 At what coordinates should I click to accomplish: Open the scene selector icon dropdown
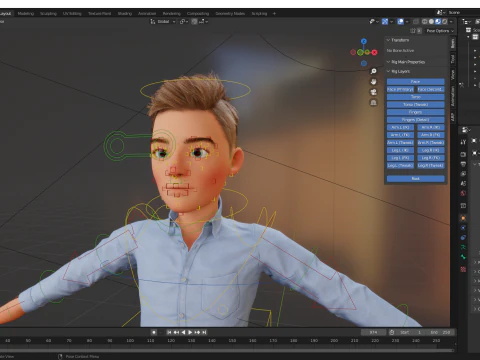[441, 13]
